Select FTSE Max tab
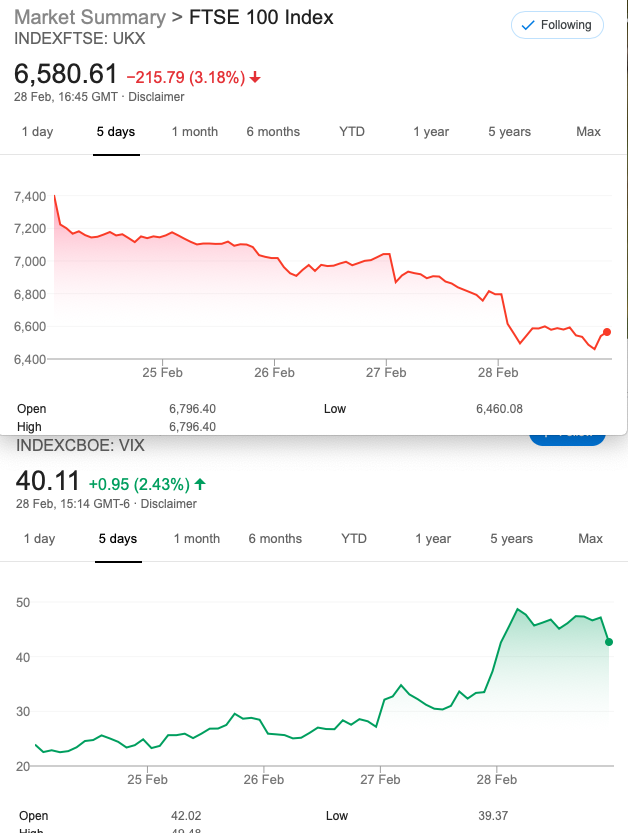The width and height of the screenshot is (628, 833). point(588,132)
